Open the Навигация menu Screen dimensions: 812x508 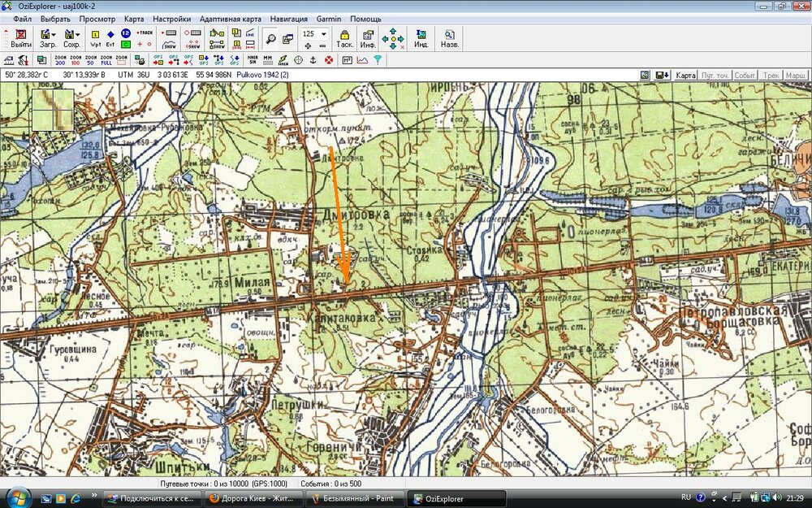point(288,19)
